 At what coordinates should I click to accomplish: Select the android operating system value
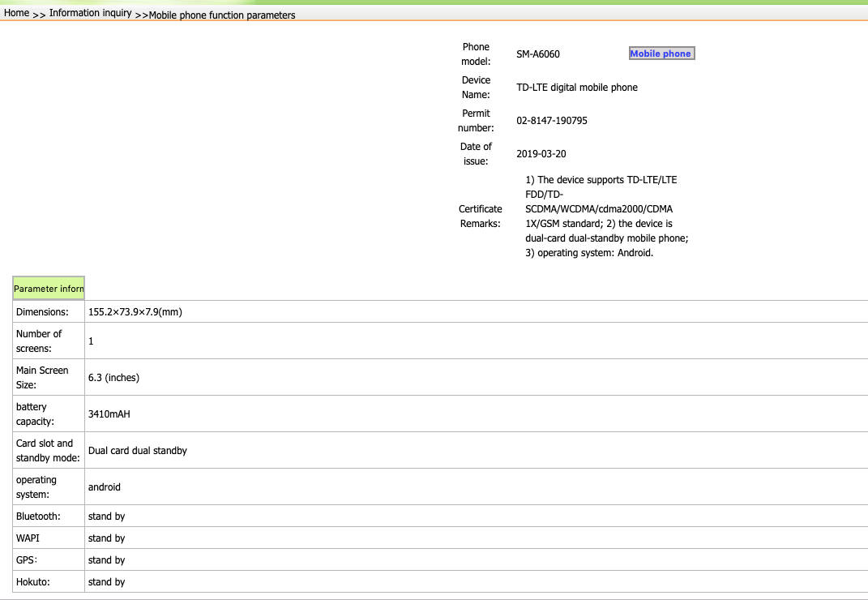[x=104, y=487]
